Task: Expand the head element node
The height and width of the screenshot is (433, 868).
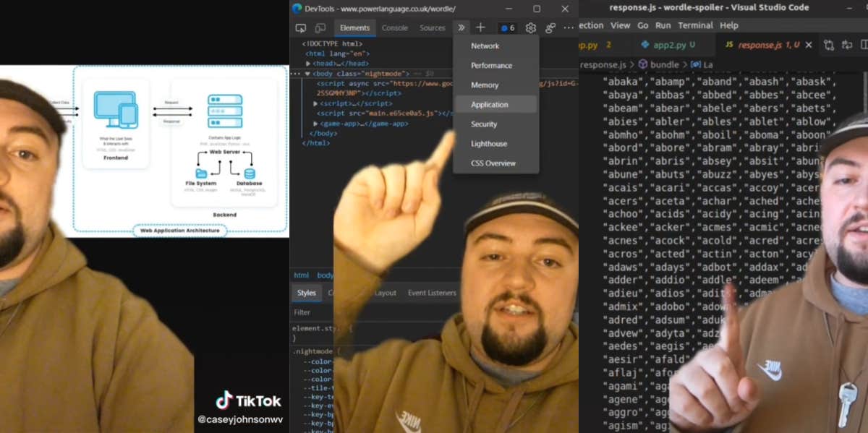Action: [307, 64]
